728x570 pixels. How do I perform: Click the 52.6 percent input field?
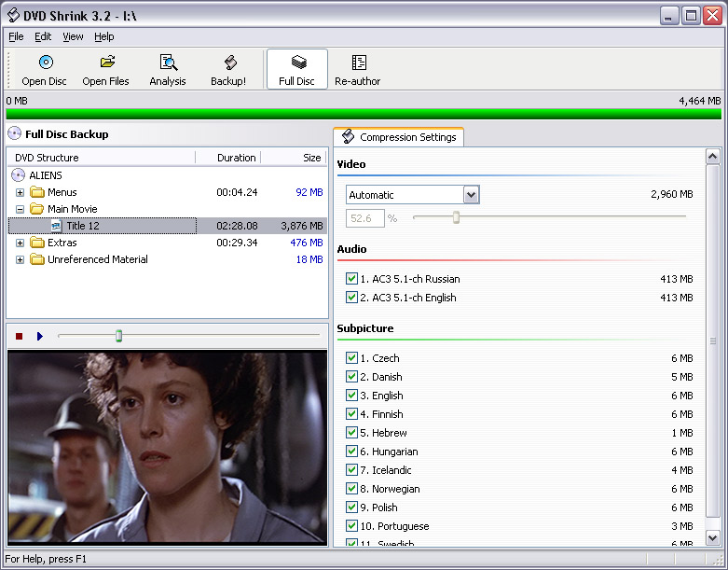coord(364,218)
